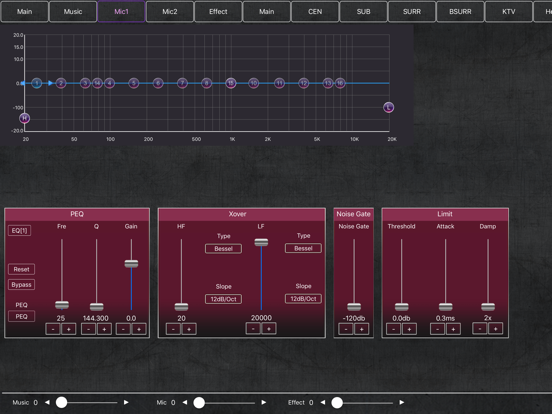
Task: Select EQ node 13 on the graph
Action: click(x=328, y=83)
